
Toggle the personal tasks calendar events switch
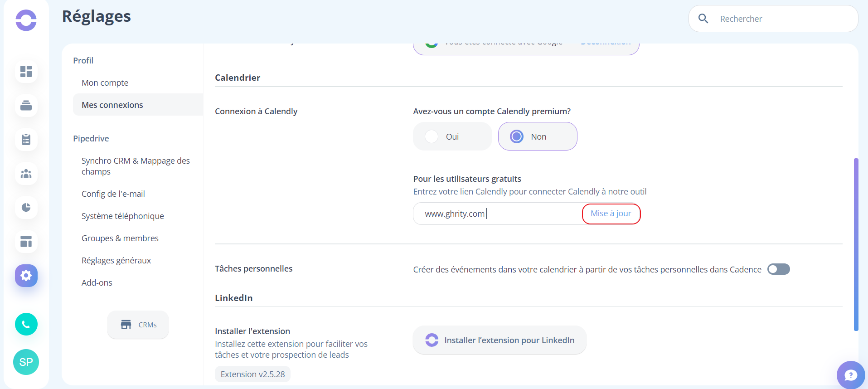pos(779,269)
